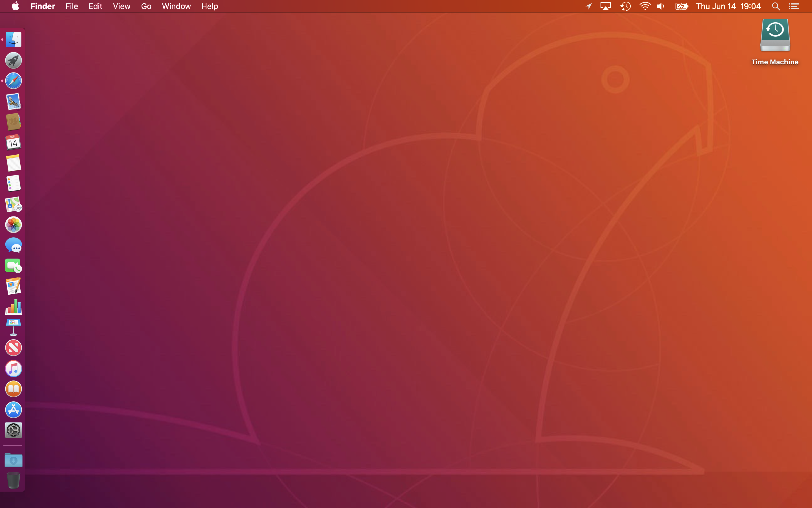Click date and time Thu Jun 14 19:04
The image size is (812, 508).
728,6
